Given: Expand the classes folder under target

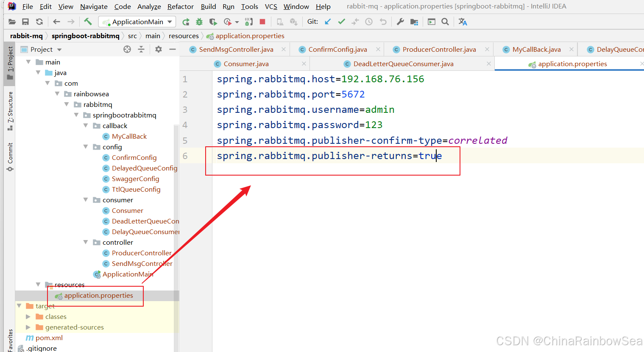Looking at the screenshot, I should 28,316.
